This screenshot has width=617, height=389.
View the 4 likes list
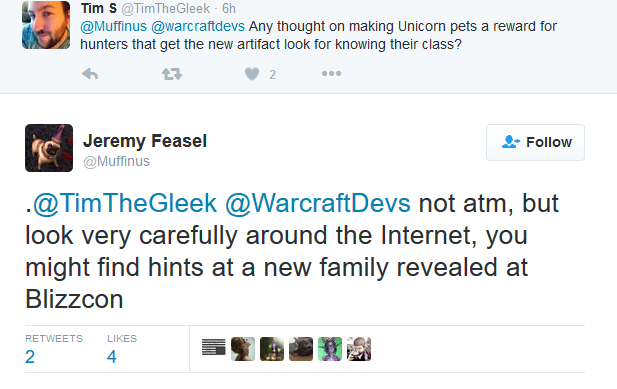coord(122,349)
